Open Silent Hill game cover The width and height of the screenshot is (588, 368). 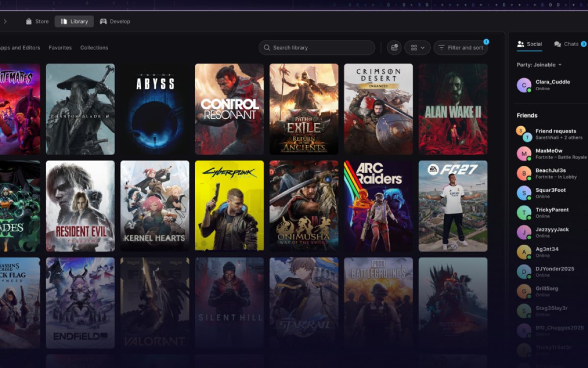click(x=229, y=303)
